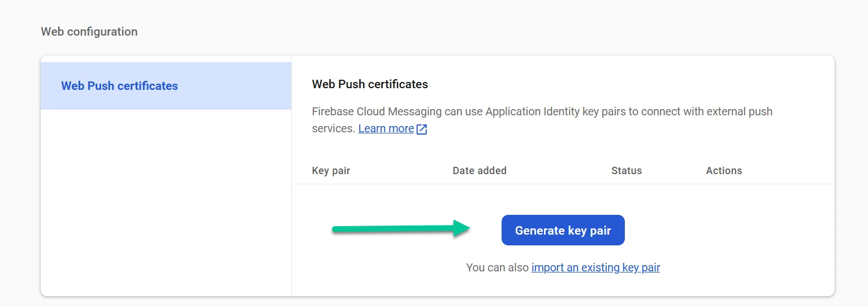868x307 pixels.
Task: Follow the Learn more link
Action: (386, 128)
